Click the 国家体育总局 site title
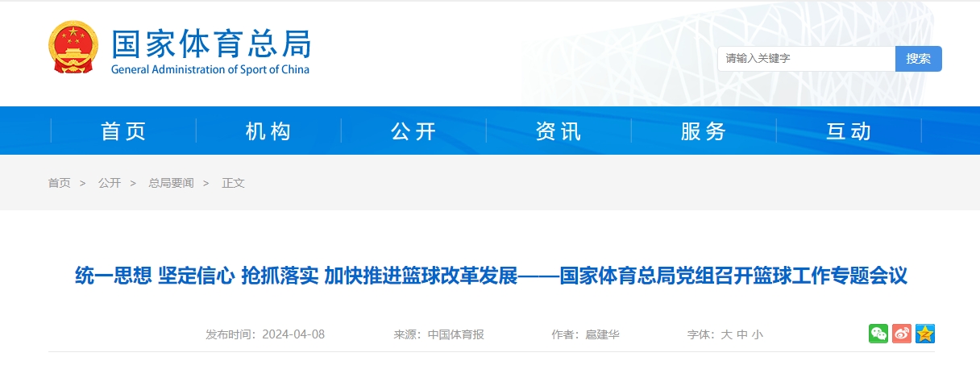980x390 pixels. pos(210,44)
